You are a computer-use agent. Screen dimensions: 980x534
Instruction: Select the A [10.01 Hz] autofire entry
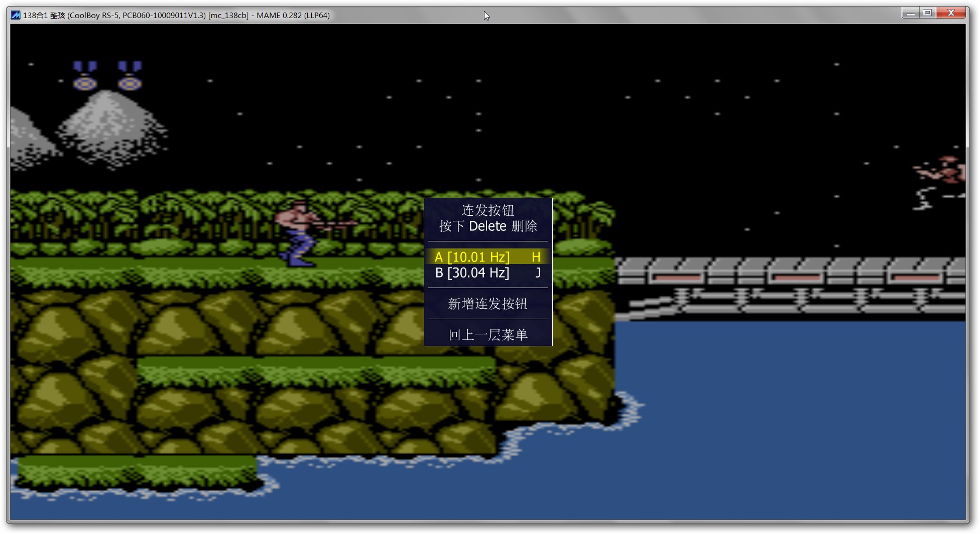(x=472, y=257)
